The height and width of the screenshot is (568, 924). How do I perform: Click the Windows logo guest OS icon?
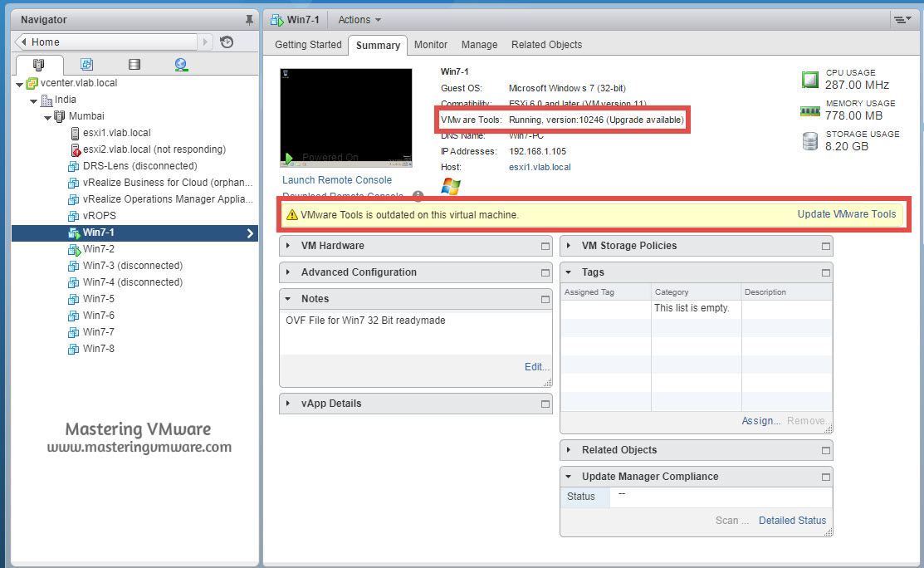[451, 186]
